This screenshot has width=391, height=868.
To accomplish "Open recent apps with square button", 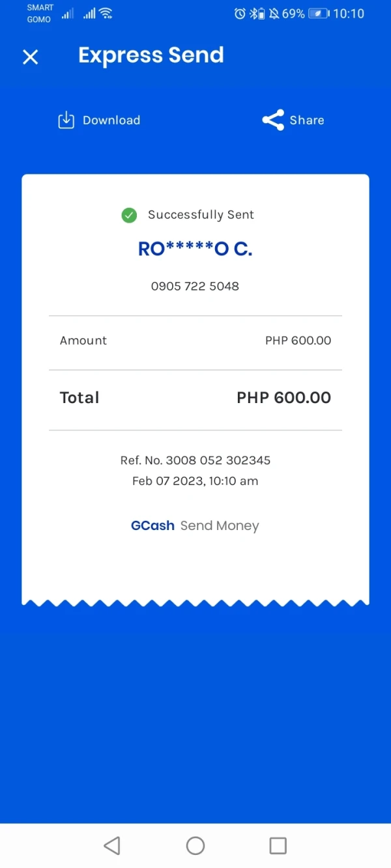I will (278, 845).
